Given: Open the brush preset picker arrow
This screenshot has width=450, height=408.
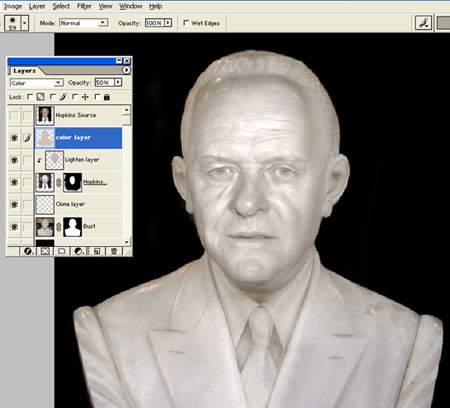Looking at the screenshot, I should point(25,23).
